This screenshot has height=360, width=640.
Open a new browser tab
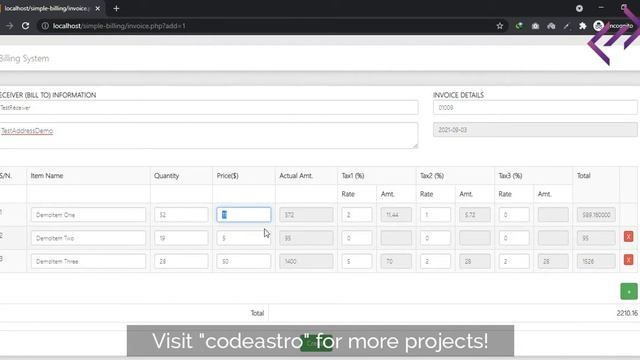click(116, 8)
